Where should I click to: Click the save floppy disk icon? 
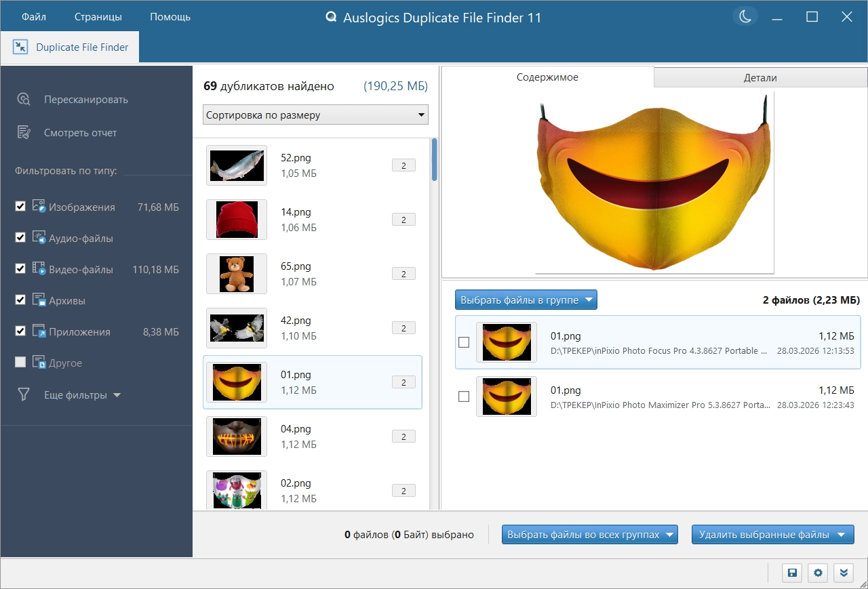pos(791,573)
